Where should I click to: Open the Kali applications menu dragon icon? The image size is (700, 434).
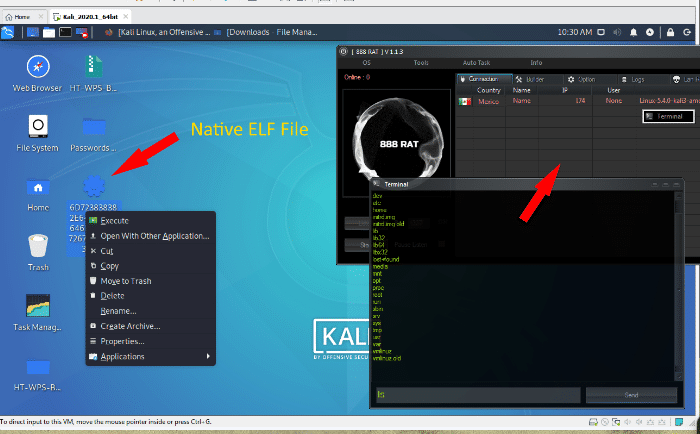click(8, 32)
